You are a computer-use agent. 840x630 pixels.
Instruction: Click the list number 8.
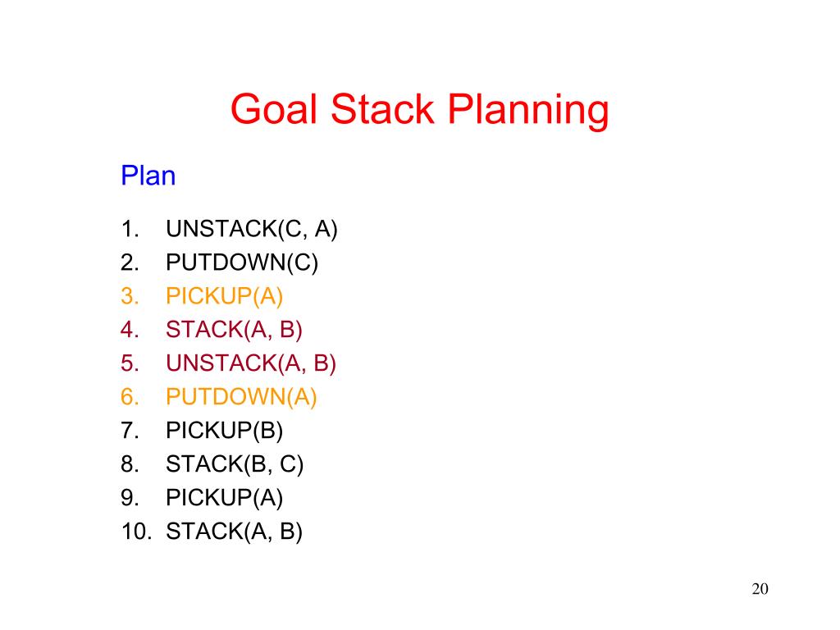(130, 464)
